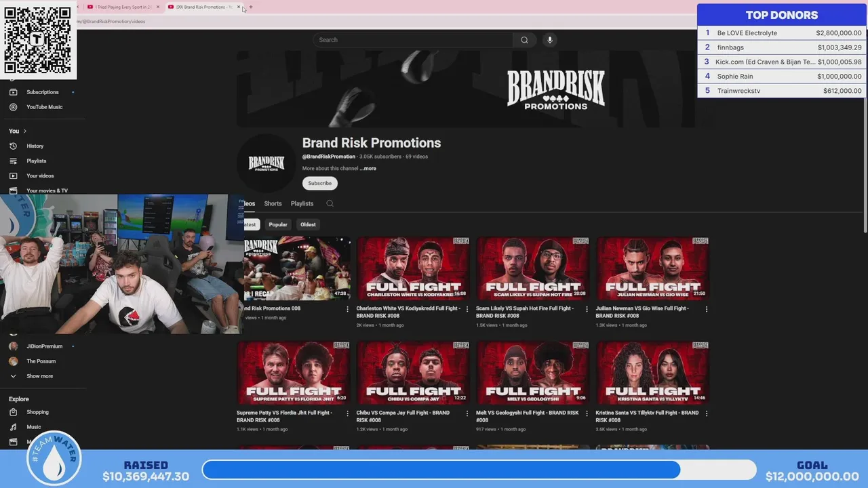The image size is (868, 488).
Task: Play Melt VS Geologyshi thumbnail
Action: click(532, 373)
